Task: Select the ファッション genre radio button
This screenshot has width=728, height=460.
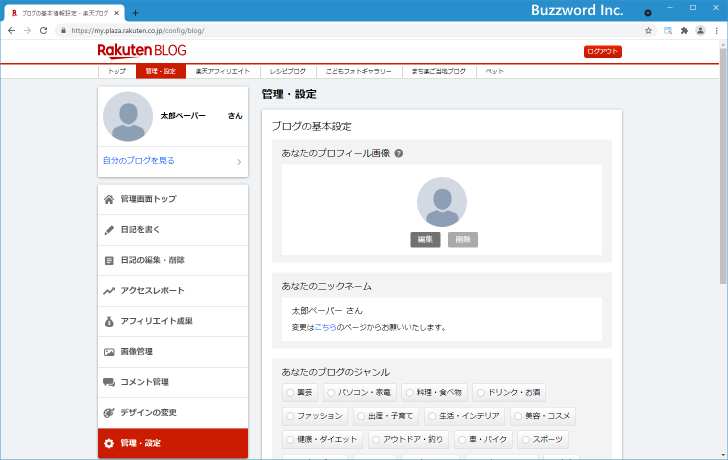Action: pyautogui.click(x=290, y=416)
